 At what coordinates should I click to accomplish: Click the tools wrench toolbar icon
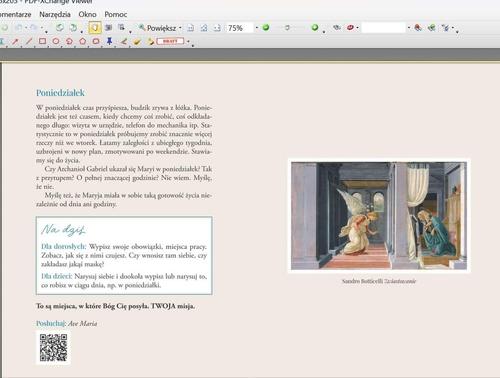click(446, 28)
